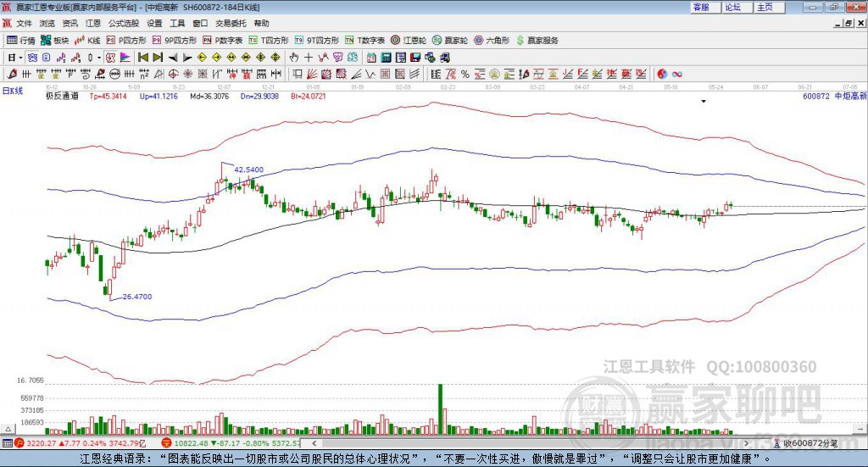Click the 论坛 forum button
Image resolution: width=868 pixels, height=467 pixels.
[737, 7]
